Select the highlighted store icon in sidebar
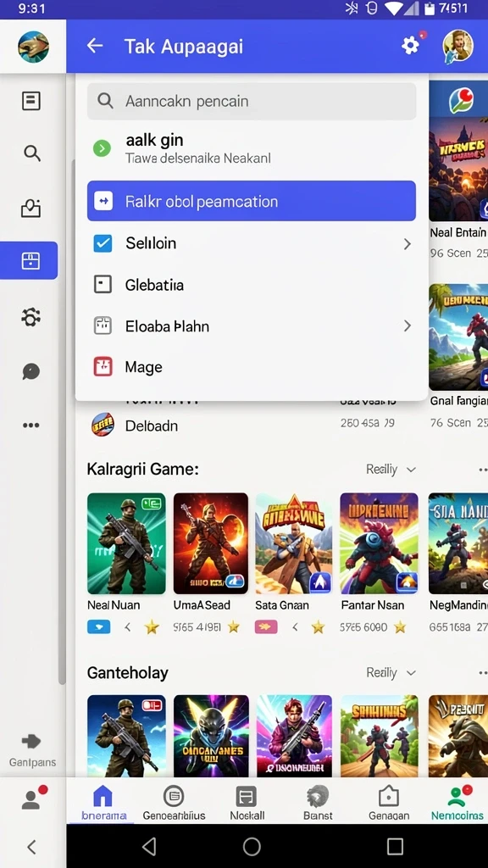The height and width of the screenshot is (868, 488). coord(29,260)
